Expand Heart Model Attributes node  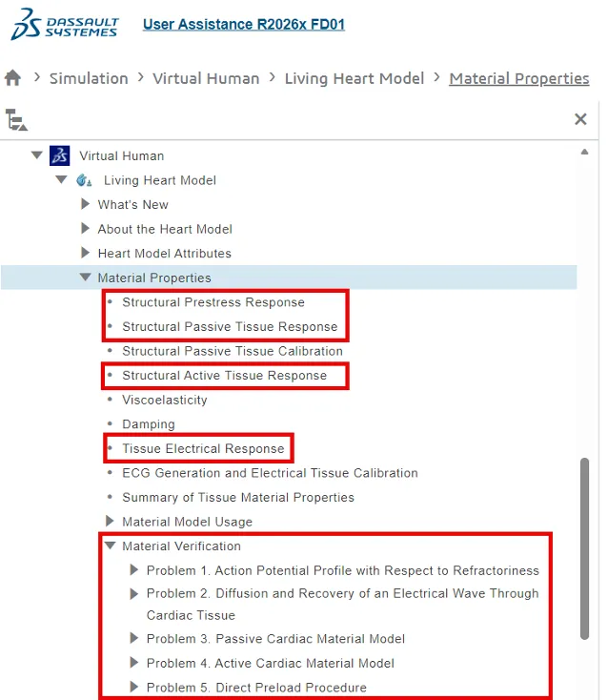86,254
